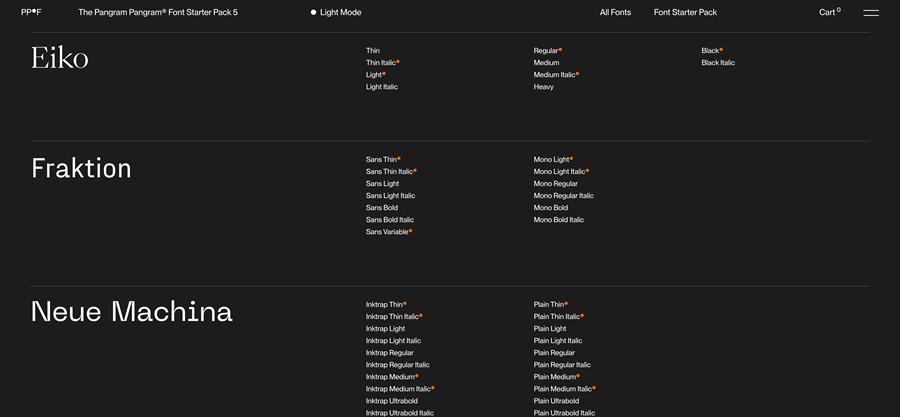Viewport: 900px width, 417px height.
Task: Select Neue Machina Inktrap Regular
Action: [390, 353]
